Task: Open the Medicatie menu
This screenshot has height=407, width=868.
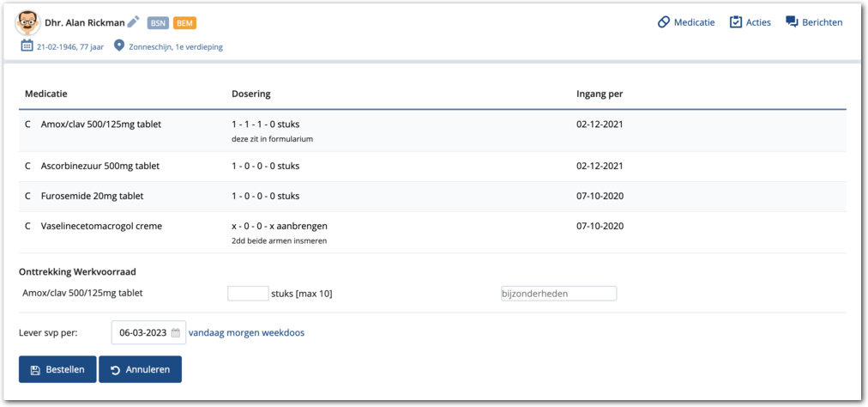Action: pyautogui.click(x=686, y=22)
